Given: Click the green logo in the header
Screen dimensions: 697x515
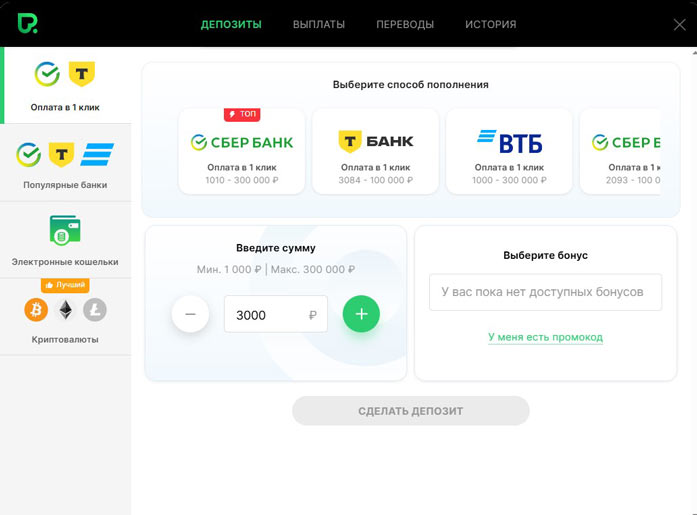Looking at the screenshot, I should (27, 23).
